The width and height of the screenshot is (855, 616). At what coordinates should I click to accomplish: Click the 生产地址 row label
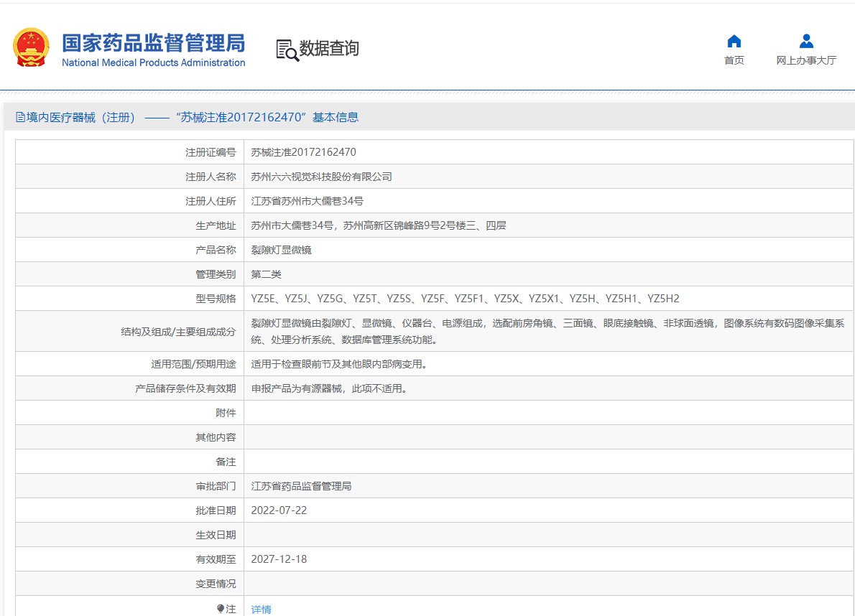point(216,225)
